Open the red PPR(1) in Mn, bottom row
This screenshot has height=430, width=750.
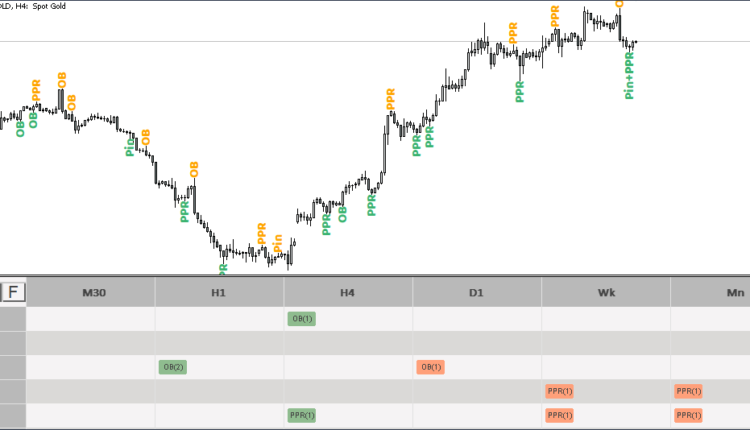tap(688, 415)
